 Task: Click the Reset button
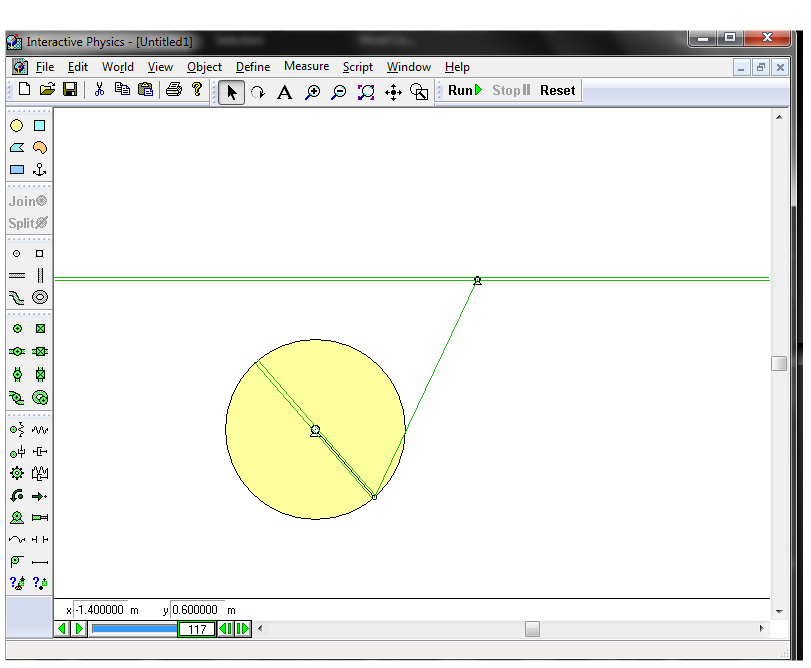pos(557,90)
